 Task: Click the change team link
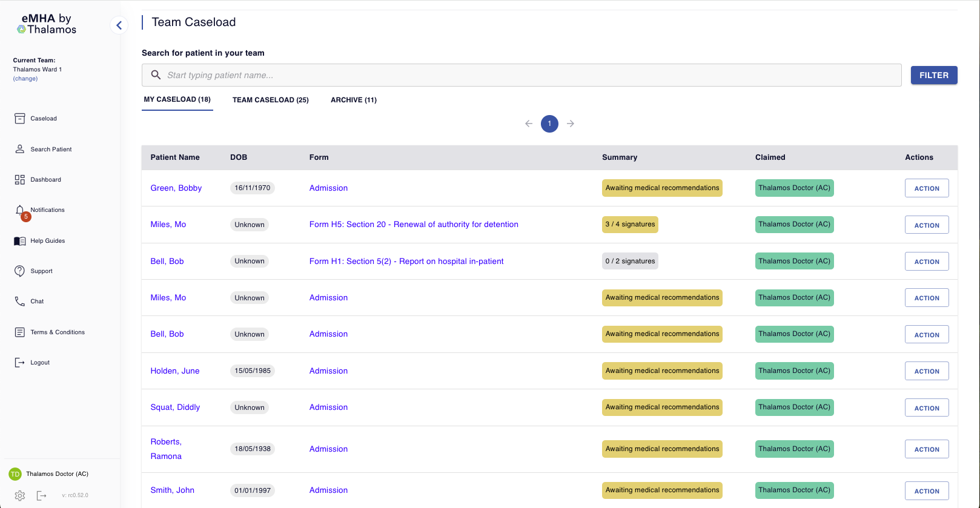(x=25, y=79)
